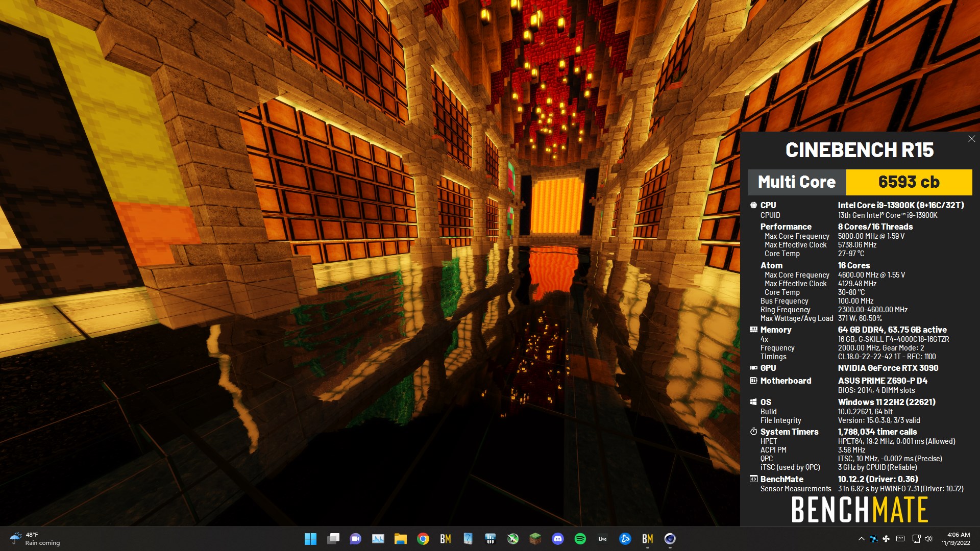Viewport: 980px width, 551px height.
Task: Open the volume speaker tray icon
Action: (928, 539)
